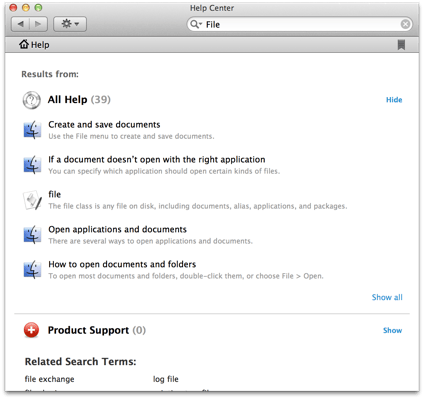Open document doesn't open with right application topic
This screenshot has width=424, height=399.
[157, 159]
